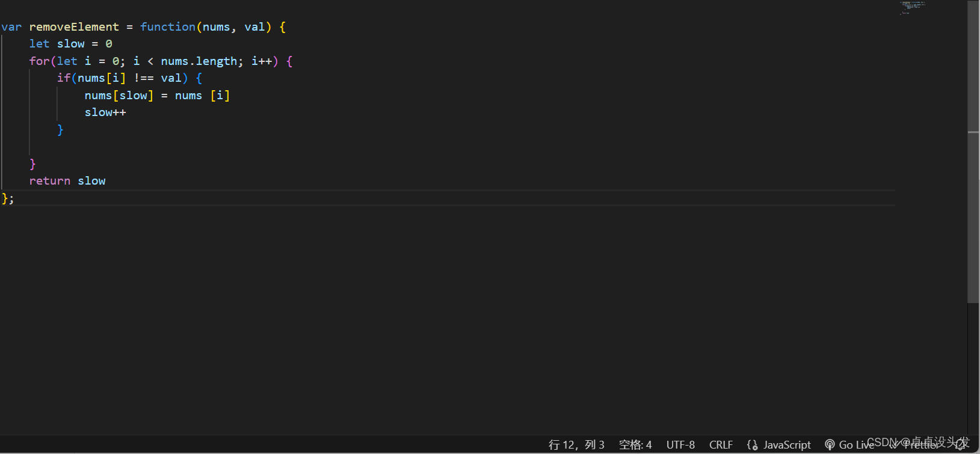Change indentation setting 空格: 4
Viewport: 980px width, 454px height.
635,444
